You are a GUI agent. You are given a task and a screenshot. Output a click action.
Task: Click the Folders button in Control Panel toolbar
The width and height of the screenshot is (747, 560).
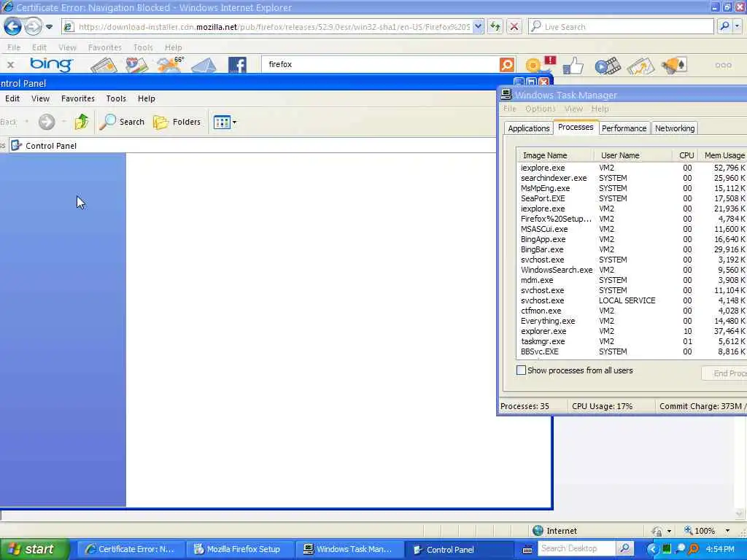pos(177,122)
